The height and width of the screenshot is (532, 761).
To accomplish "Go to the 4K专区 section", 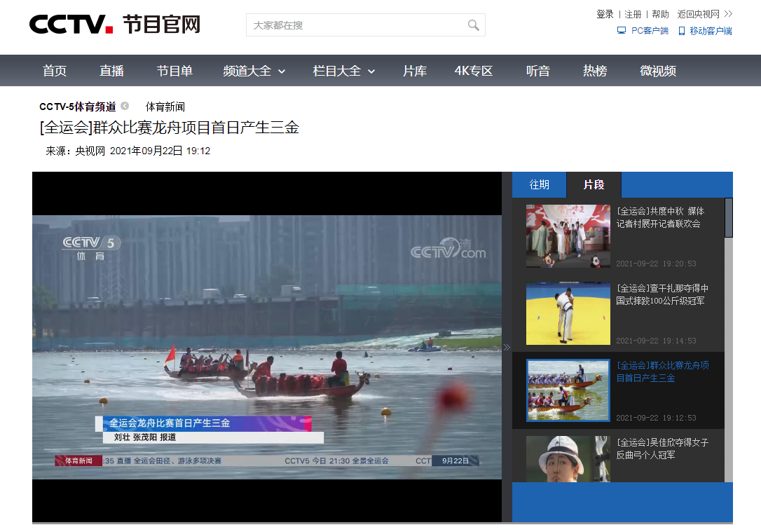I will pyautogui.click(x=474, y=71).
